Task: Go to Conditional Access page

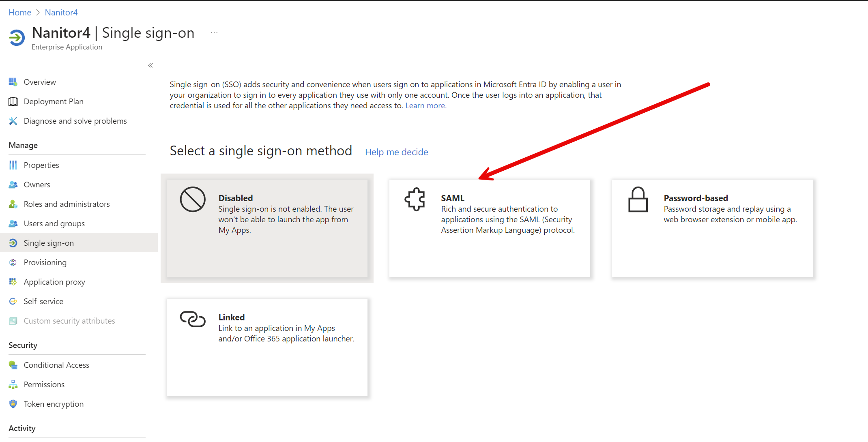Action: tap(56, 365)
